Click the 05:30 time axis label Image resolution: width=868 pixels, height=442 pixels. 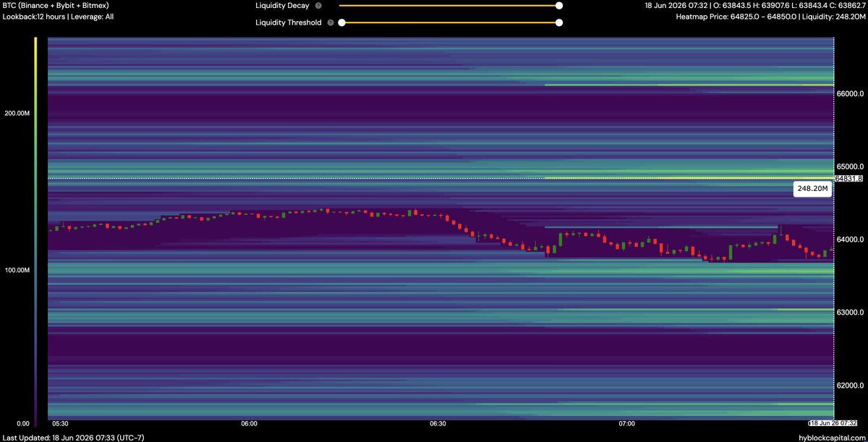pos(61,423)
